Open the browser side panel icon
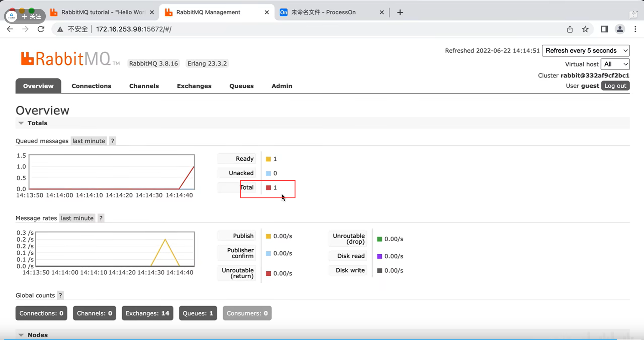644x340 pixels. coord(604,29)
